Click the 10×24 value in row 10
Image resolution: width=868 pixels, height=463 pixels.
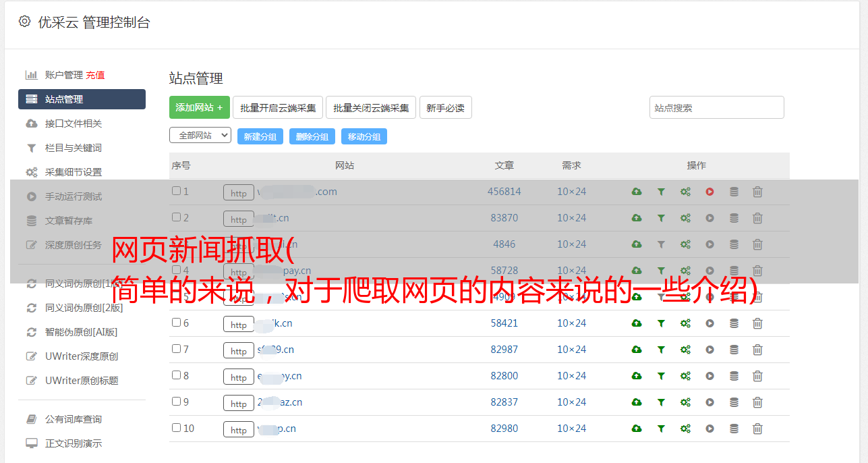(x=571, y=429)
